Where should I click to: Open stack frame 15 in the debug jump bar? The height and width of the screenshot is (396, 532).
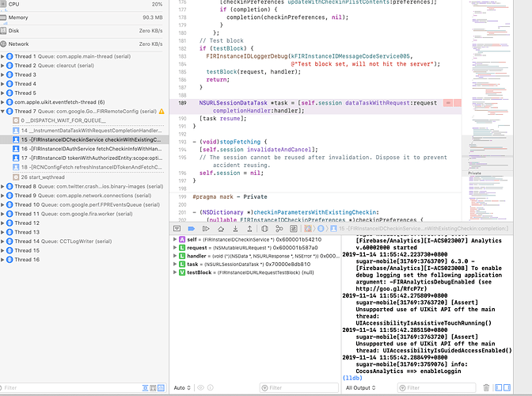point(420,229)
